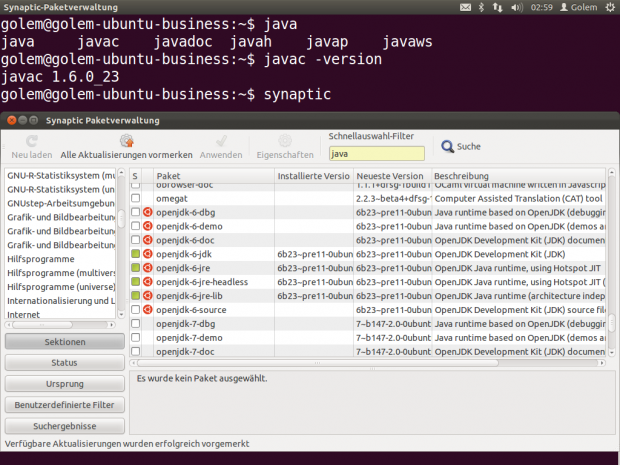Click Ubuntu support icon for openjdk-6-doc
This screenshot has width=620, height=465.
click(x=147, y=240)
